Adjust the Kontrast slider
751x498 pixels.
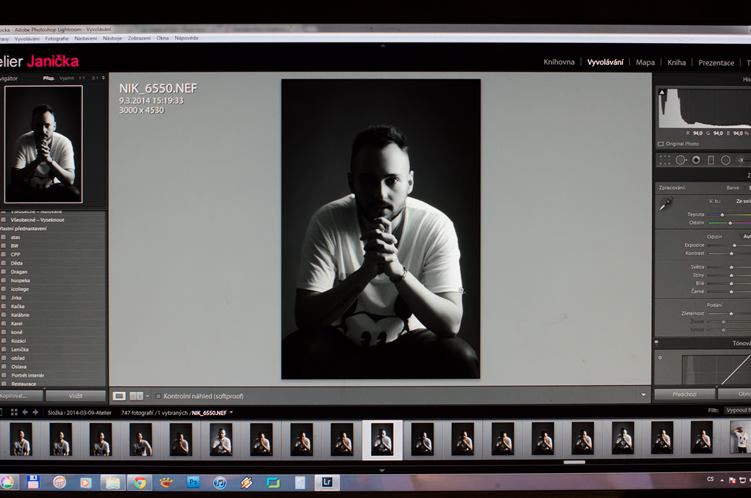[731, 253]
